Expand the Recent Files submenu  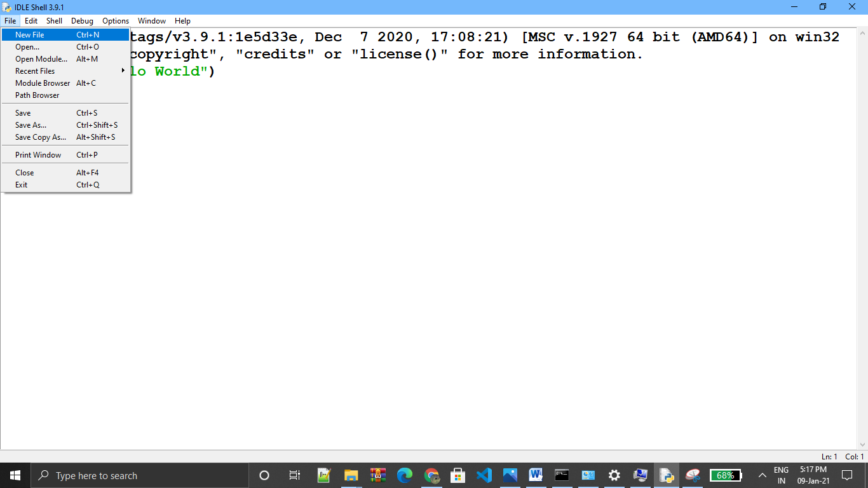pyautogui.click(x=65, y=71)
